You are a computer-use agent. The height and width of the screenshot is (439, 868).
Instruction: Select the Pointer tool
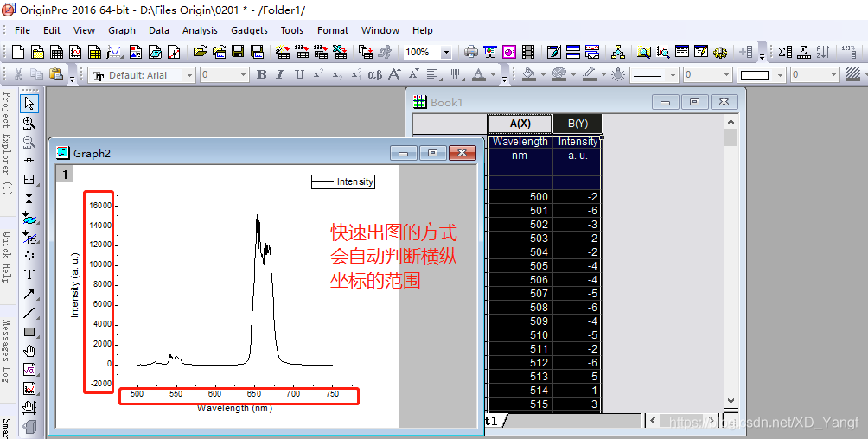29,104
